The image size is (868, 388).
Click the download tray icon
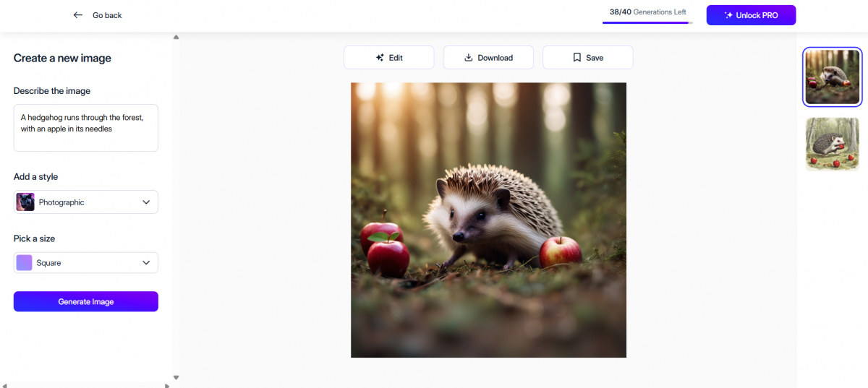tap(468, 58)
